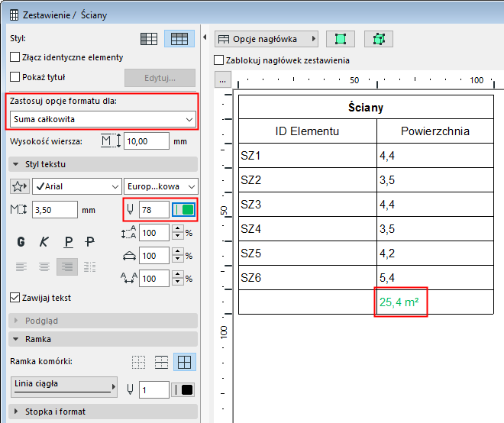The image size is (504, 423).
Task: Select the ID Elementu header cell
Action: 307,131
